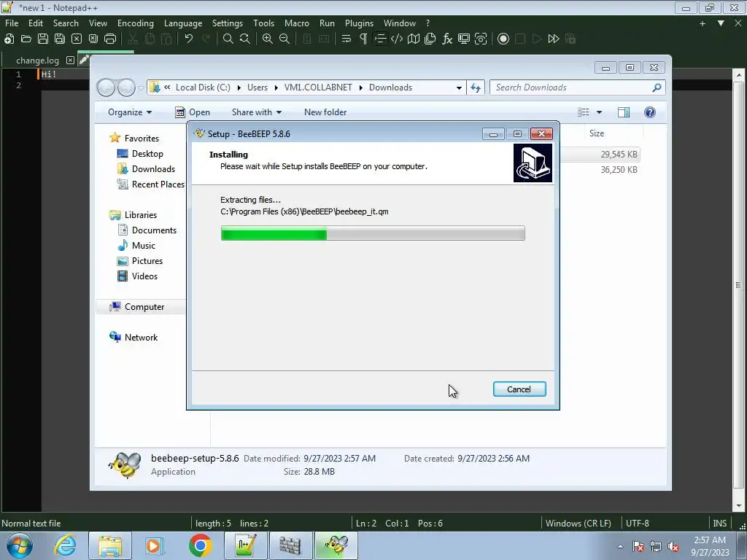Click the Save icon in Notepad++ toolbar

click(x=43, y=39)
